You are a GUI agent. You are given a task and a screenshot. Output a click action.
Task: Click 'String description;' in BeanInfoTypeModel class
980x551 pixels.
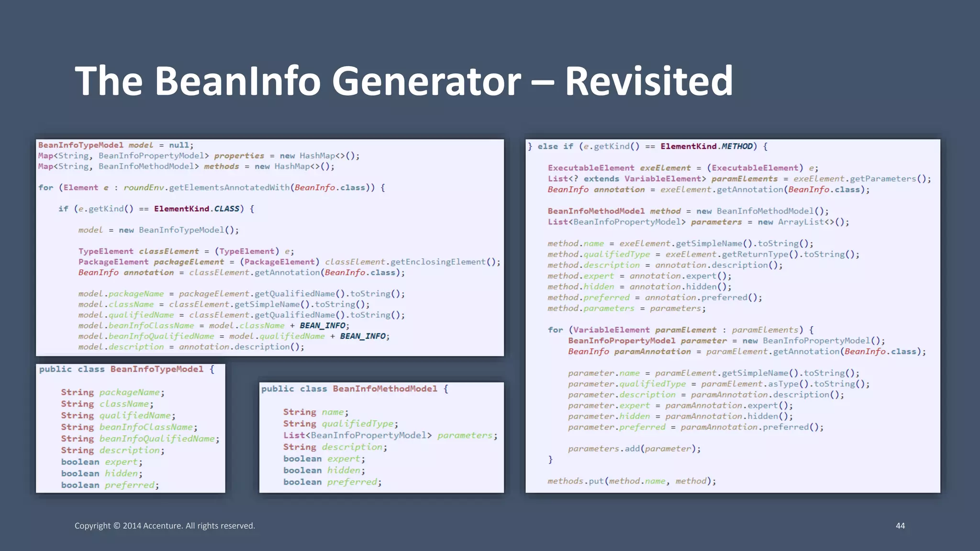113,450
